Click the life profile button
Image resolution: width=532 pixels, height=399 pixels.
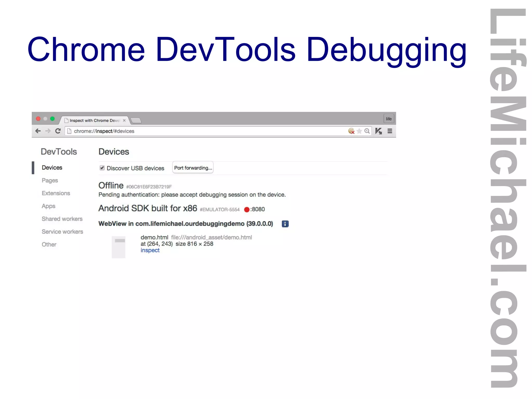(389, 119)
